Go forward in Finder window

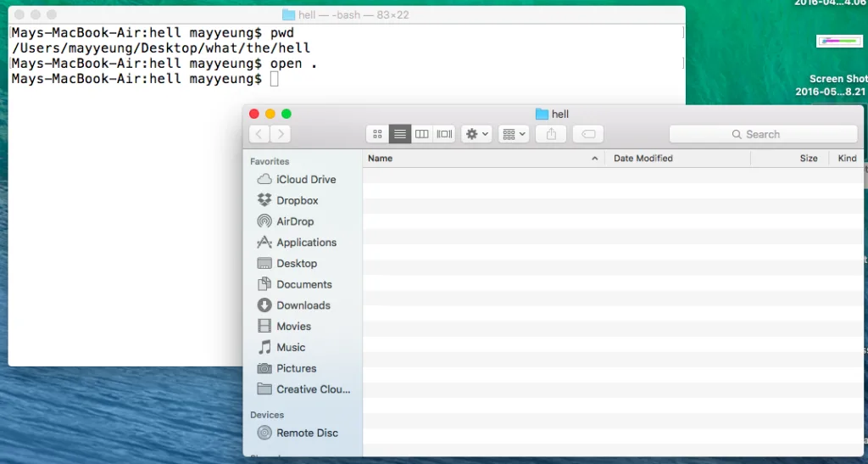pos(281,134)
